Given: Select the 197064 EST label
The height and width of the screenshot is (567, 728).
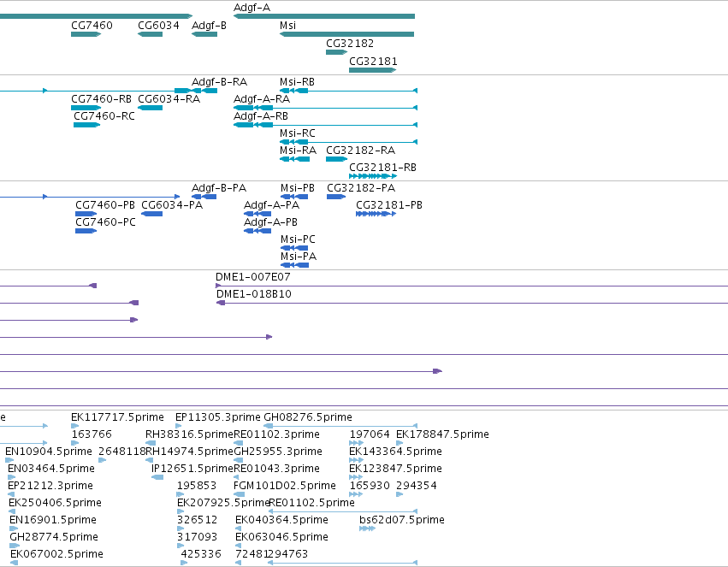Looking at the screenshot, I should tap(370, 434).
